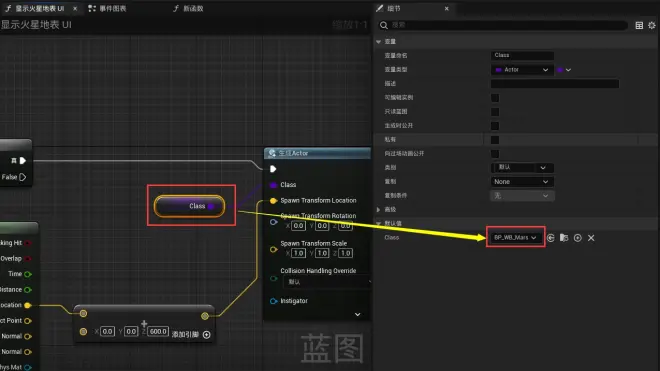This screenshot has width=660, height=371.
Task: Click the variable name field containing Class
Action: coord(522,56)
